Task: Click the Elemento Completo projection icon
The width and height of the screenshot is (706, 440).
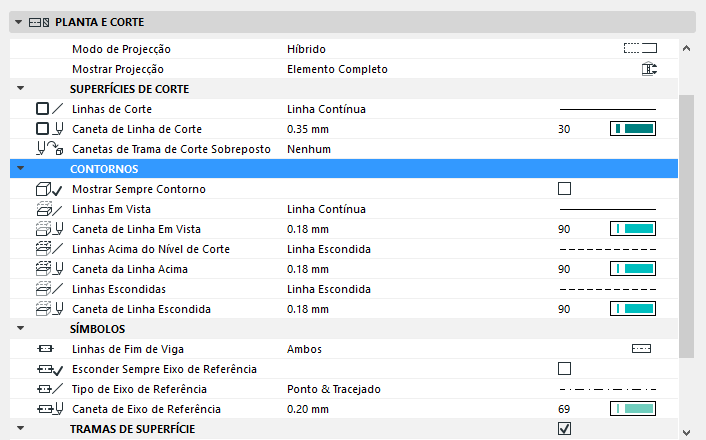Action: 649,69
